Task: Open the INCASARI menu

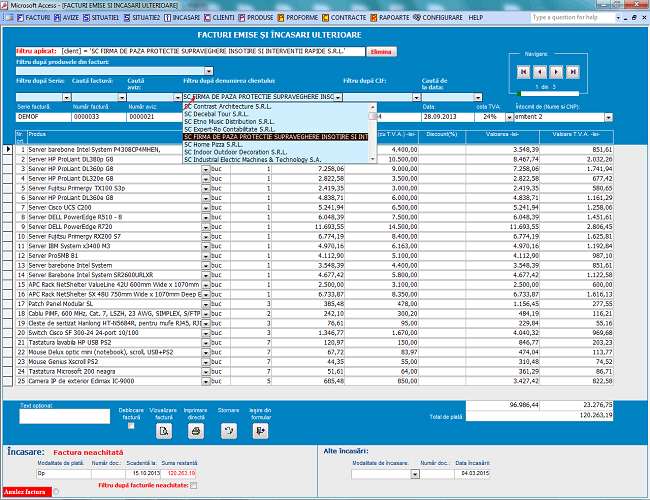Action: 182,18
